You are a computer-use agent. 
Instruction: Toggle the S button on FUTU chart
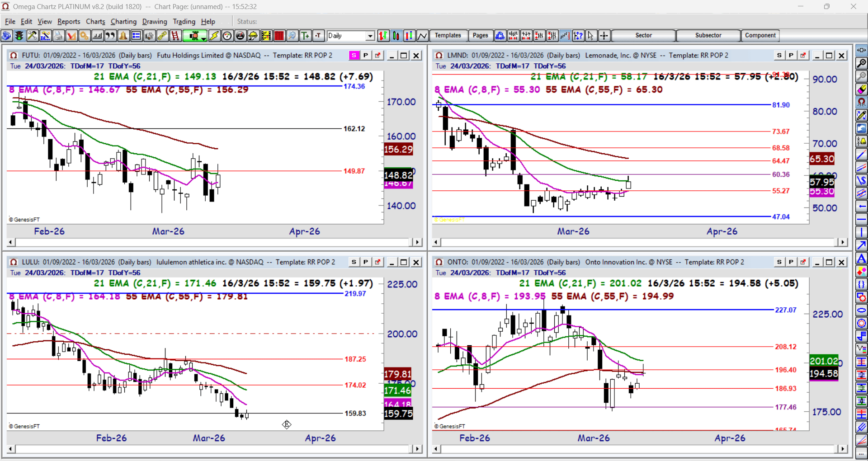pyautogui.click(x=354, y=56)
